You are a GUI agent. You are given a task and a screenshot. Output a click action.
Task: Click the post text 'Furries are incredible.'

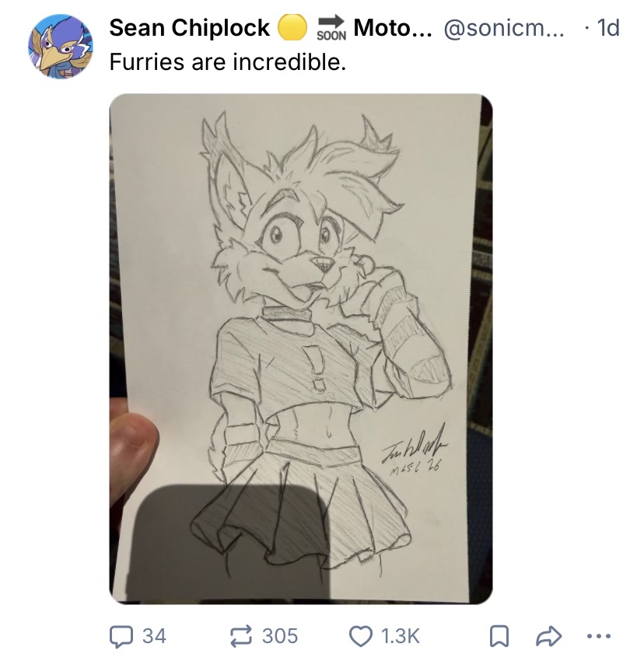click(228, 62)
